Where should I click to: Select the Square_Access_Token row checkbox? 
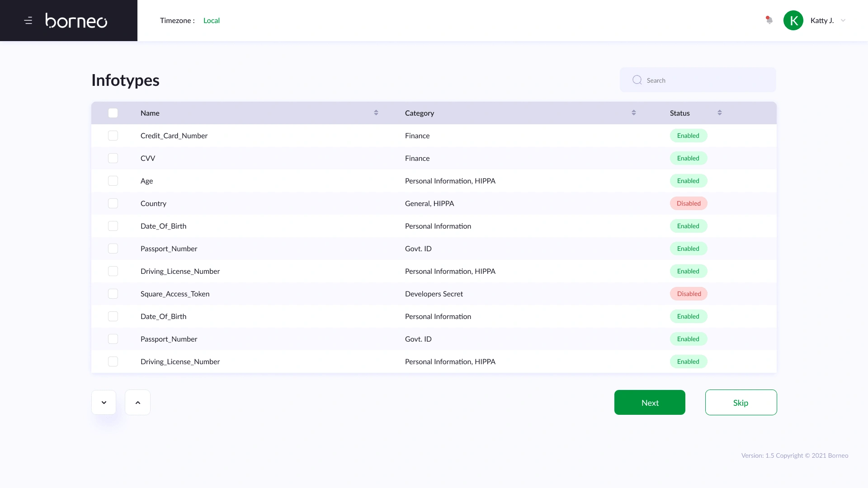pyautogui.click(x=113, y=294)
